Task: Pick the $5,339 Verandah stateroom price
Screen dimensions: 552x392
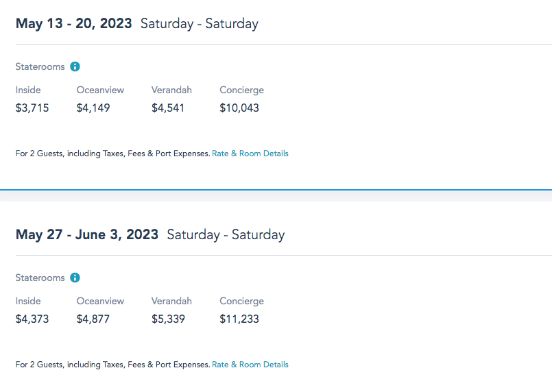Action: coord(168,319)
